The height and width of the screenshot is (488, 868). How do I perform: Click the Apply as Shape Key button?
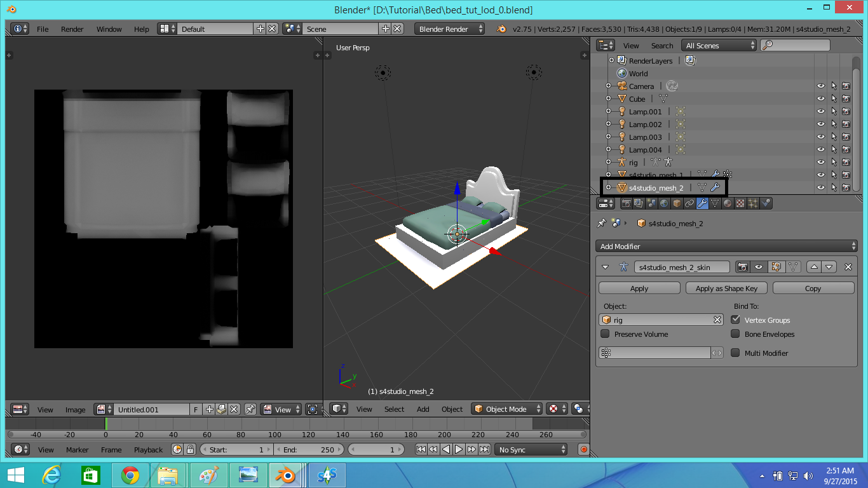point(726,288)
